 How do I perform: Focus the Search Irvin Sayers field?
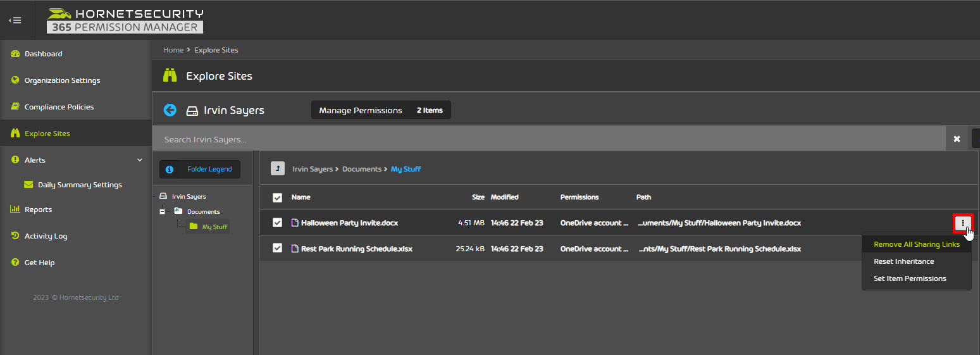point(549,139)
